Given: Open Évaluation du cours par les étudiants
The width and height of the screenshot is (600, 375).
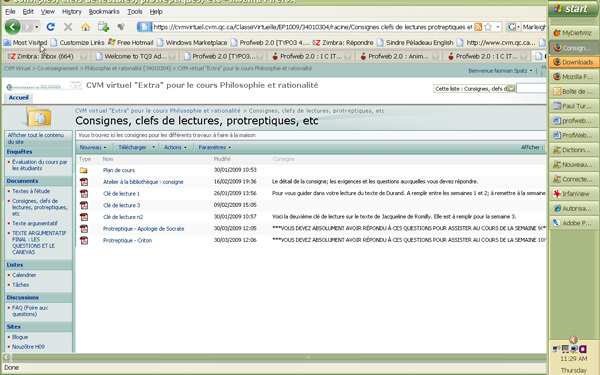Looking at the screenshot, I should 39,165.
